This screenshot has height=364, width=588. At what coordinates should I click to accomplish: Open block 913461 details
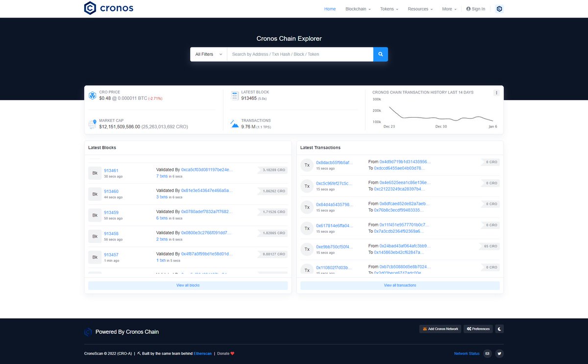click(112, 170)
